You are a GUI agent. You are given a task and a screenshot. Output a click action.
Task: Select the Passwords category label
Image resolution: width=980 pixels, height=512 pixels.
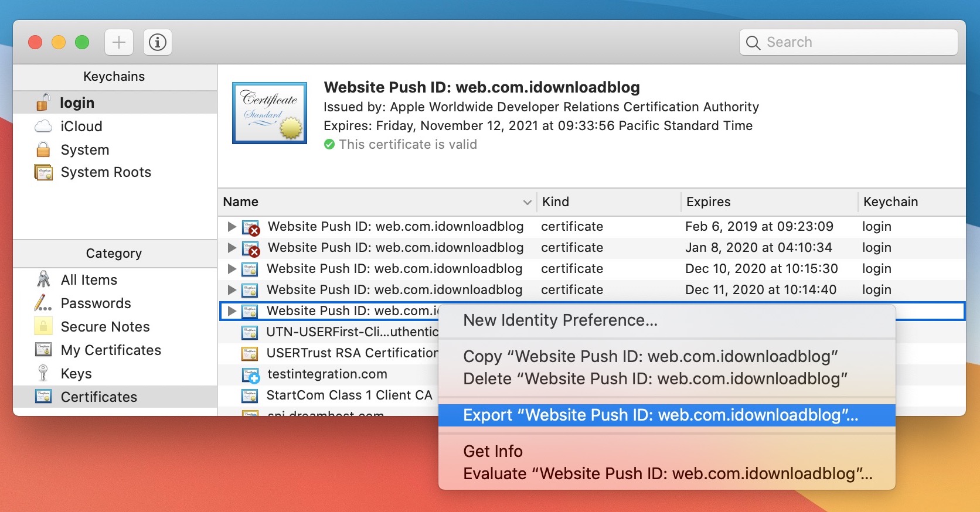pos(96,303)
